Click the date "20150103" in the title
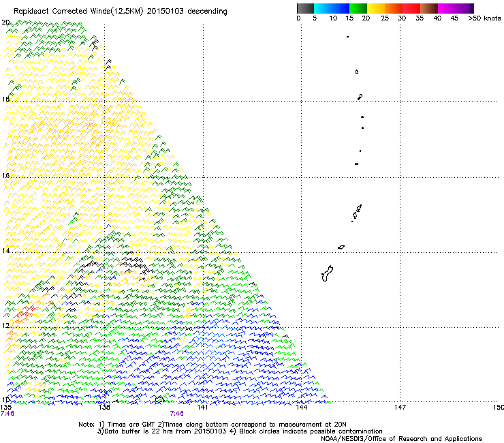Viewport: 504px width, 443px height. point(166,12)
